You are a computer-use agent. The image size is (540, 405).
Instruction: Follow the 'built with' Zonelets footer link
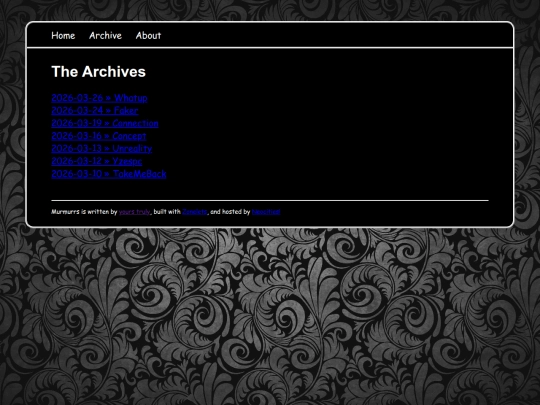(x=195, y=212)
